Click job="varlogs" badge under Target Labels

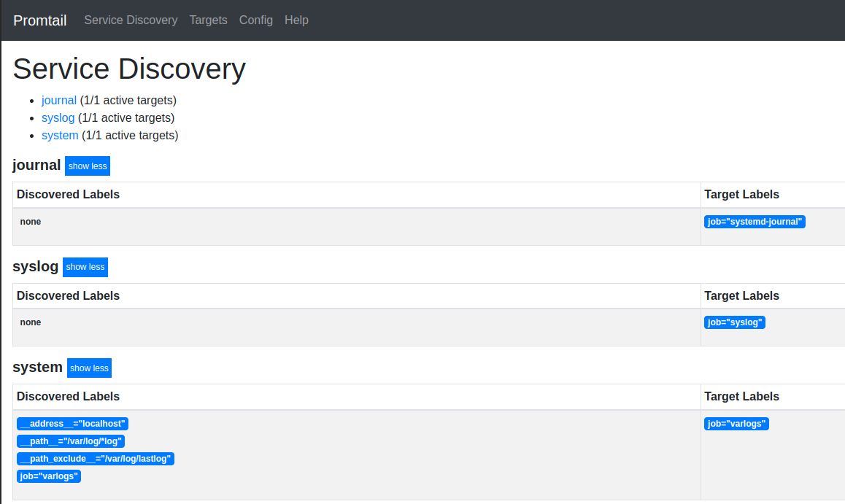tap(736, 424)
